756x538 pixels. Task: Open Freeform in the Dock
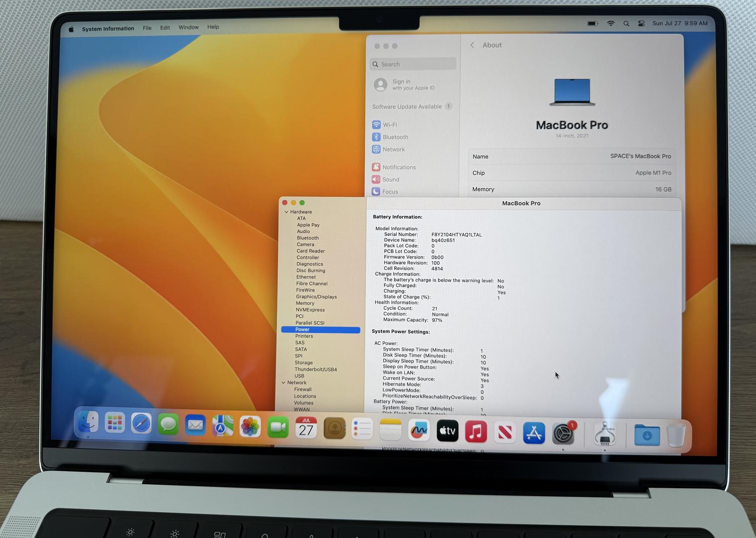[419, 429]
